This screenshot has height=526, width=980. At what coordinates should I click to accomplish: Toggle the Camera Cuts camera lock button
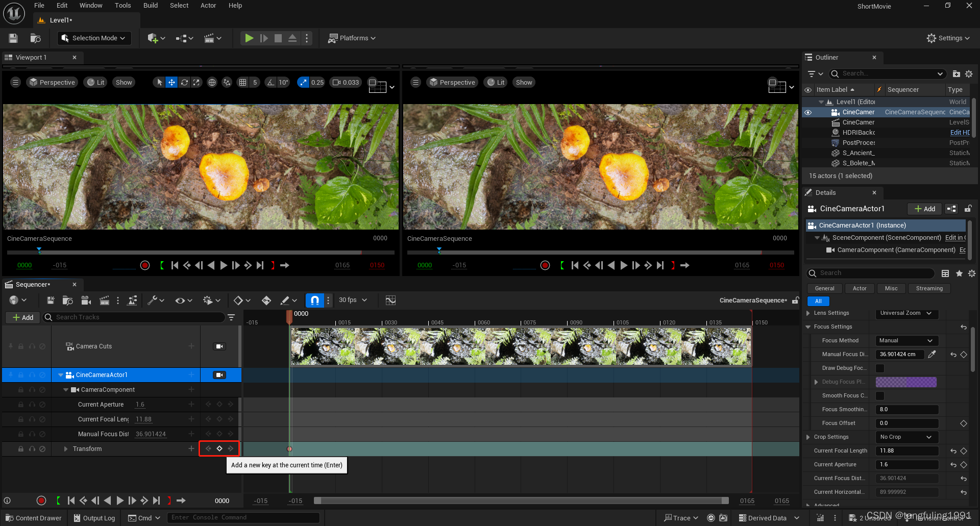pos(219,346)
